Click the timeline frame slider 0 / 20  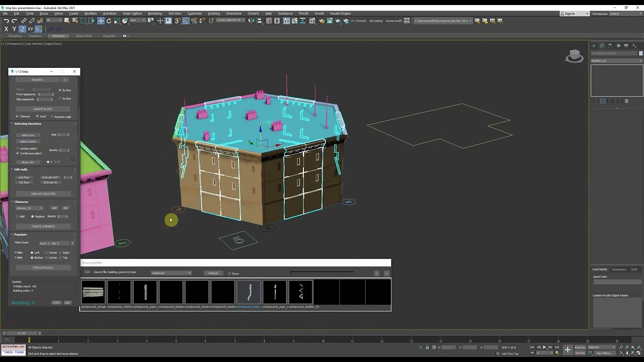(x=22, y=333)
